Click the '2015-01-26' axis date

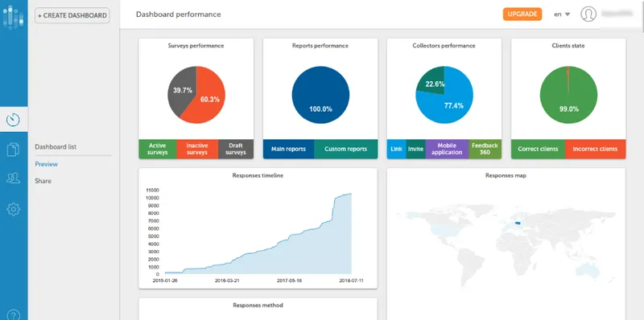tap(165, 281)
